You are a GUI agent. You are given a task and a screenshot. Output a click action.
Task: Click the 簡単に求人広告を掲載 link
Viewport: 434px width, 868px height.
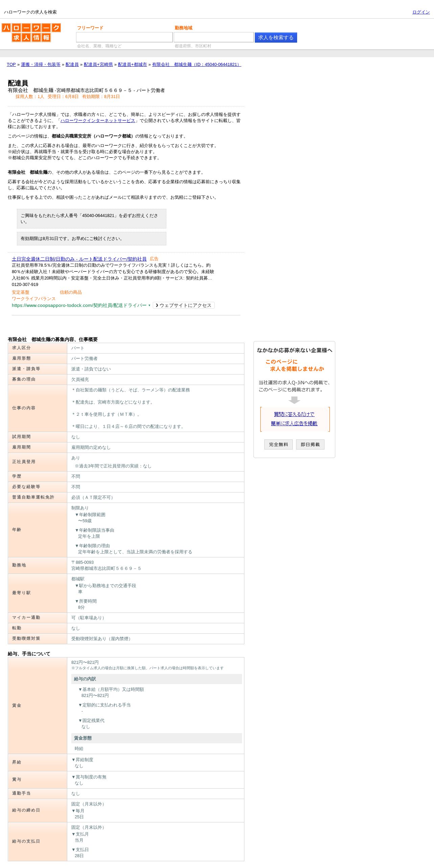294,424
